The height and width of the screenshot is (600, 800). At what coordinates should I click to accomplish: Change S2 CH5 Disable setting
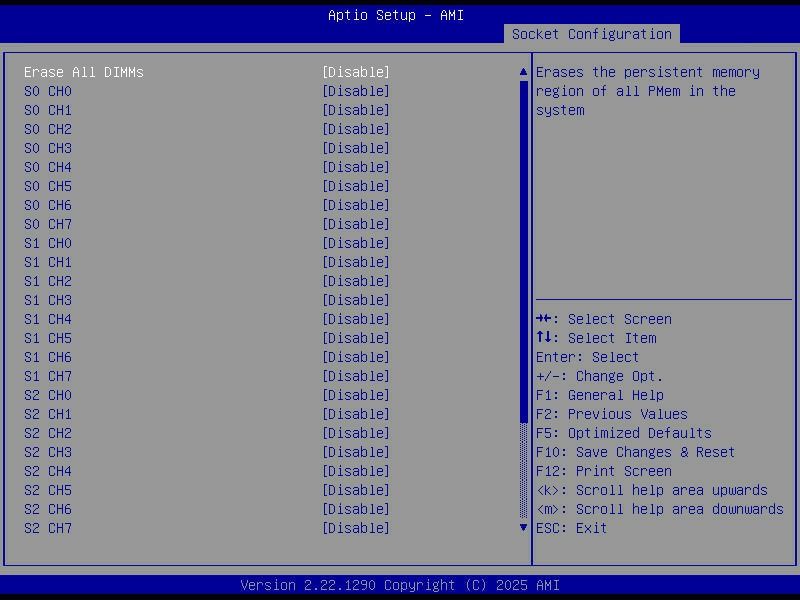click(356, 490)
